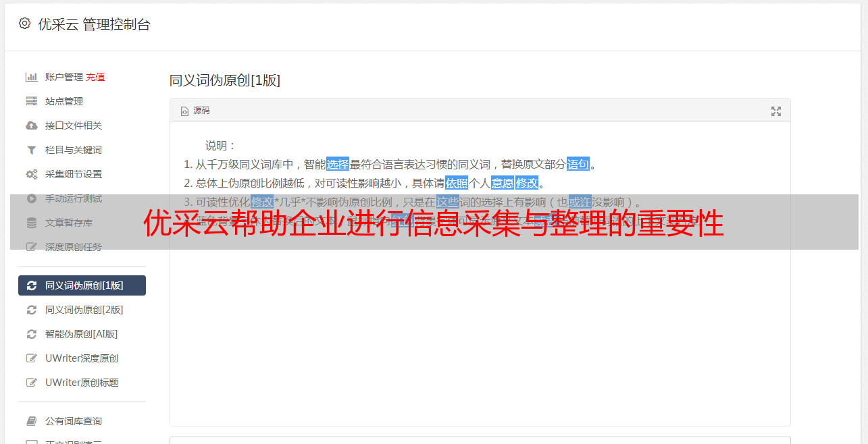This screenshot has width=868, height=444.
Task: Select active 同义词伪原创[1版] item
Action: (x=82, y=285)
